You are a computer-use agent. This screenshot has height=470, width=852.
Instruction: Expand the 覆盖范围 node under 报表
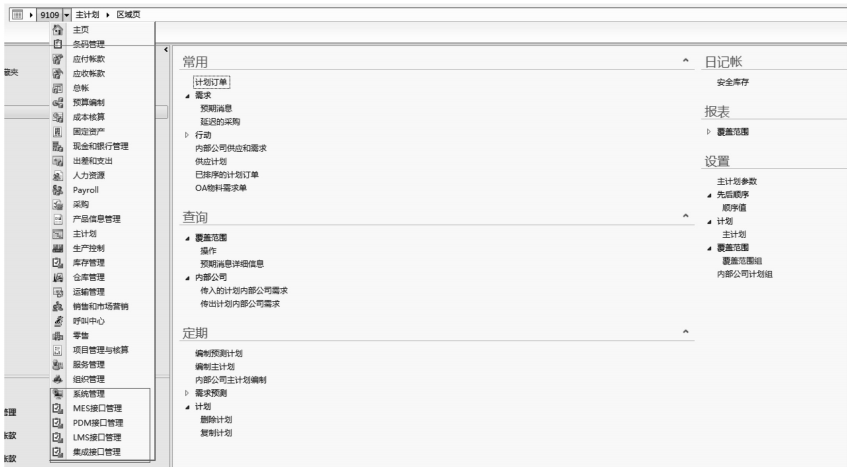pyautogui.click(x=709, y=131)
